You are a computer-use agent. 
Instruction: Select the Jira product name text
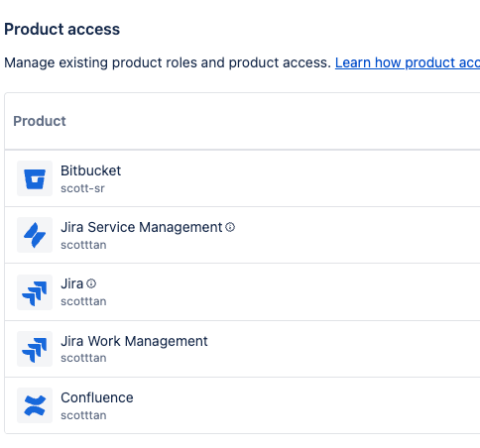click(x=72, y=283)
